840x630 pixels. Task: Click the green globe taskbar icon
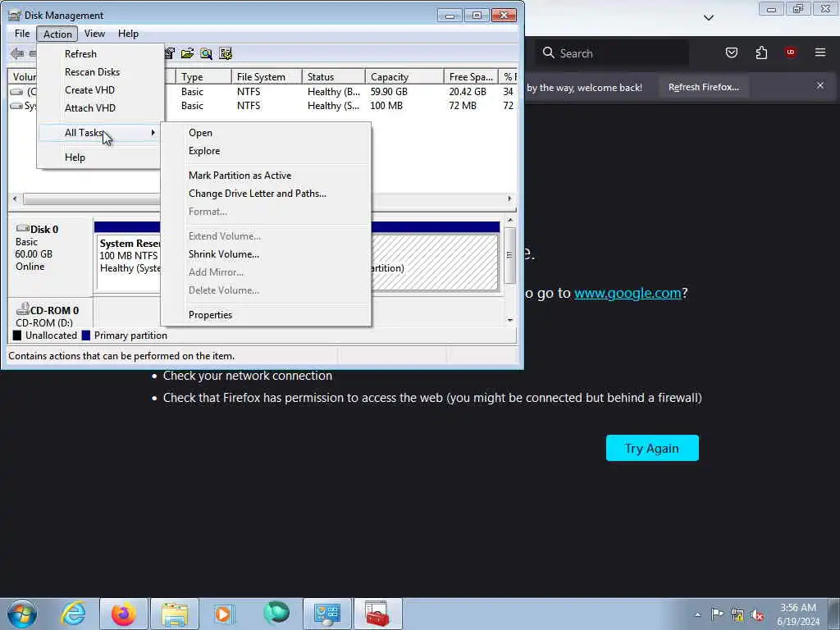coord(276,613)
